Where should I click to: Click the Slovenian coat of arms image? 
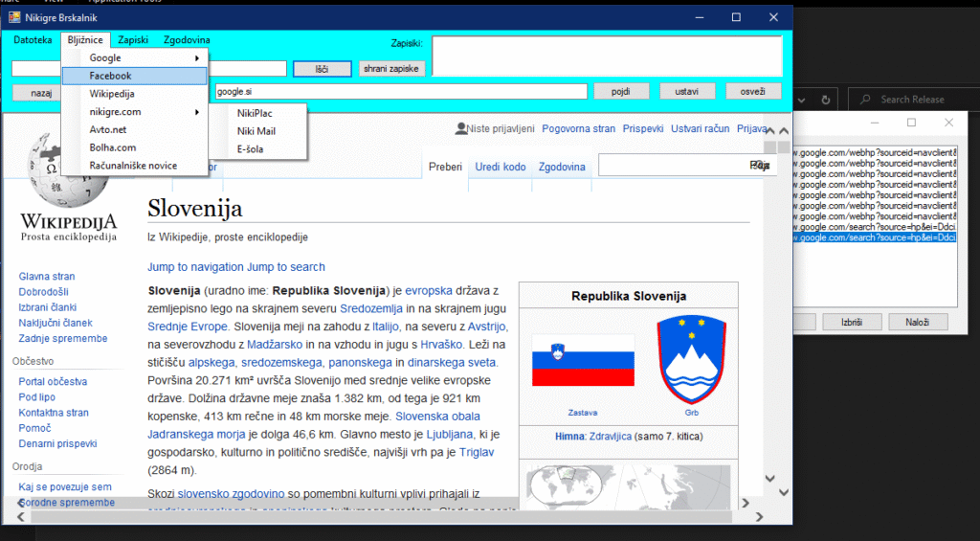click(x=691, y=361)
